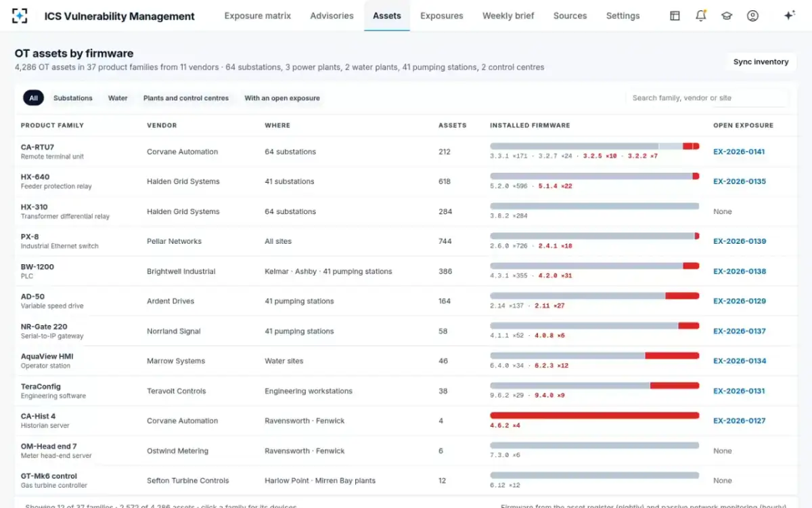Open exposure link EX-2026-0131
Screen dimensions: 812x508
point(739,391)
